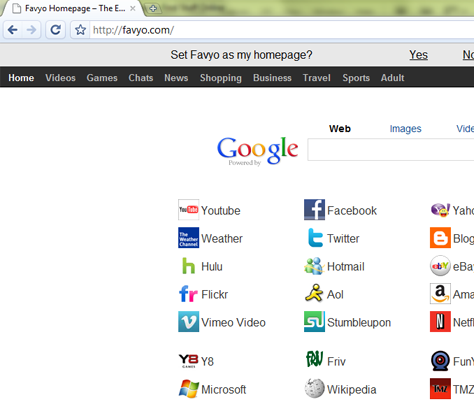Click the Weather Channel icon
This screenshot has height=400, width=474.
[188, 238]
